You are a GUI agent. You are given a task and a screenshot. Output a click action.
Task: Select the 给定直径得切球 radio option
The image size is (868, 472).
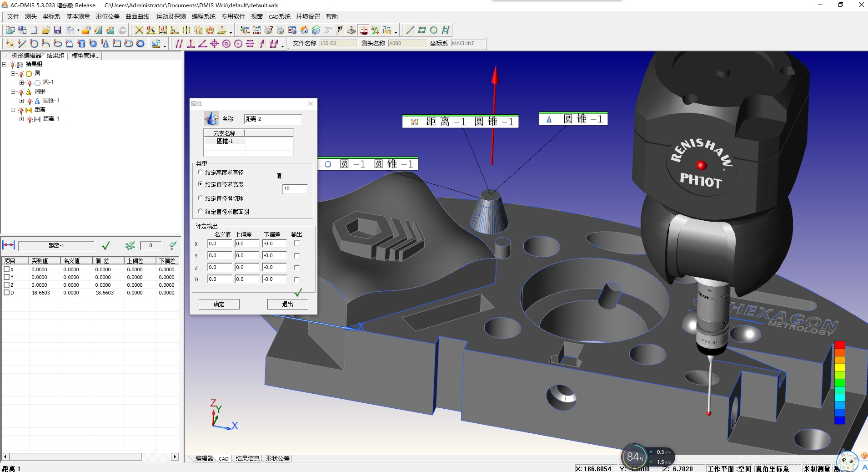point(200,198)
